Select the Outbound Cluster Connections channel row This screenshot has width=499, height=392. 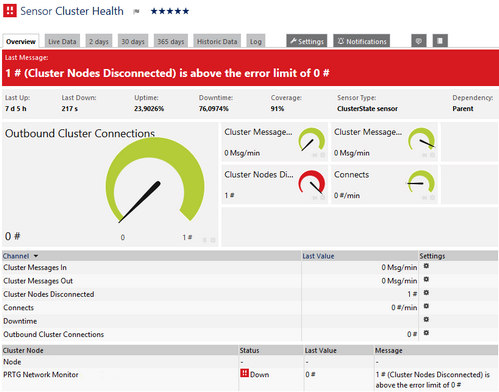(250, 334)
